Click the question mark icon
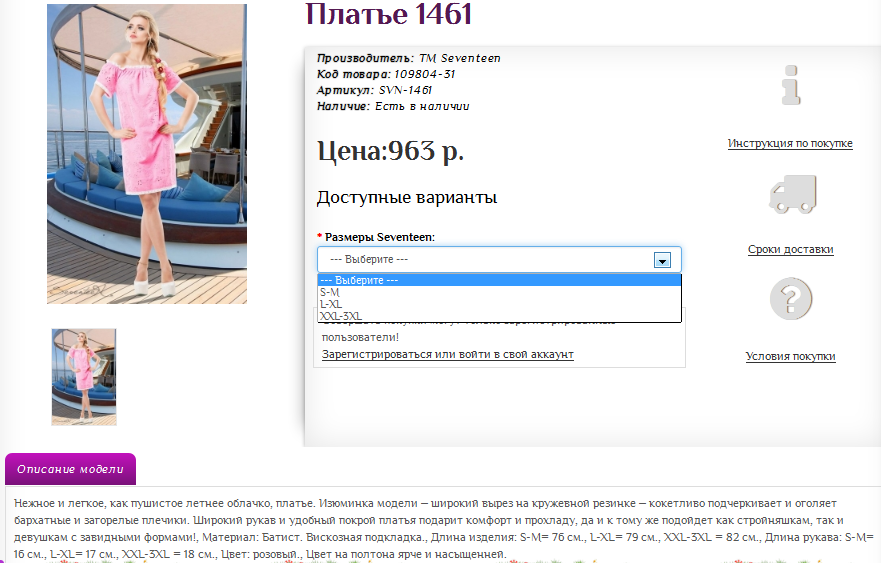 (x=791, y=298)
